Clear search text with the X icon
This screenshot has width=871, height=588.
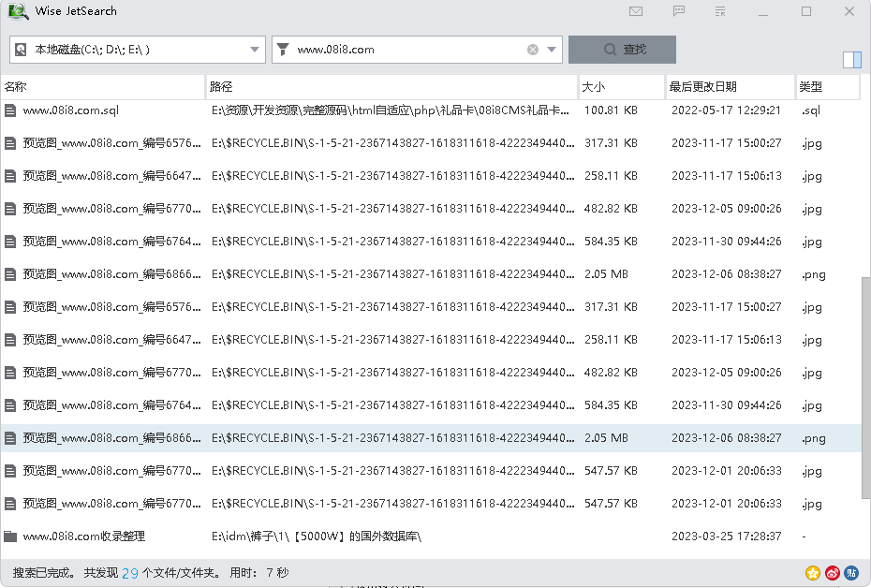click(532, 49)
